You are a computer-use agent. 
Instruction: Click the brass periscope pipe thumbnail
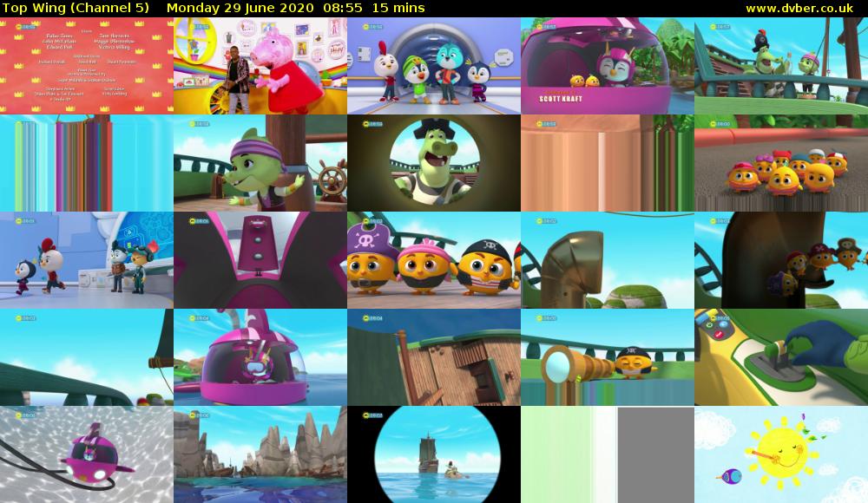(x=608, y=260)
